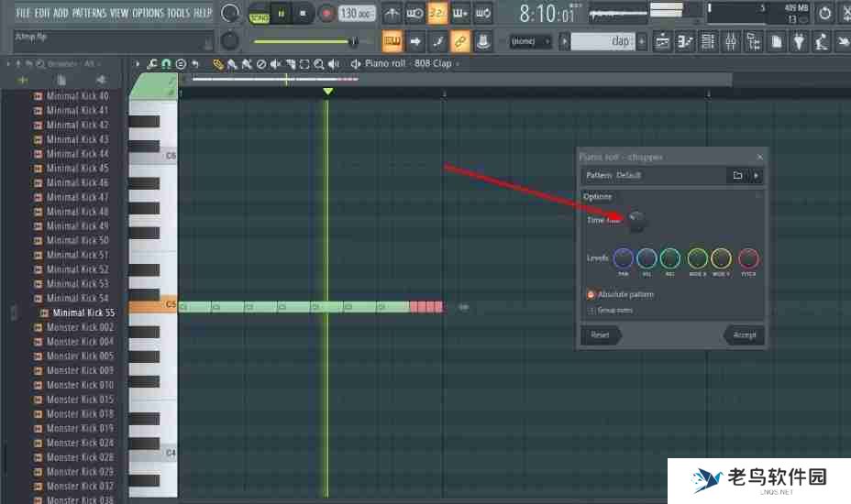Click the note/clip grouping icon
The height and width of the screenshot is (504, 851).
[x=483, y=41]
